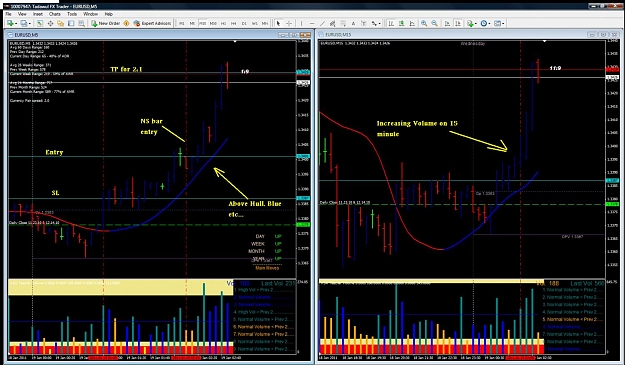
Task: Select the Text Label tool
Action: coord(364,24)
